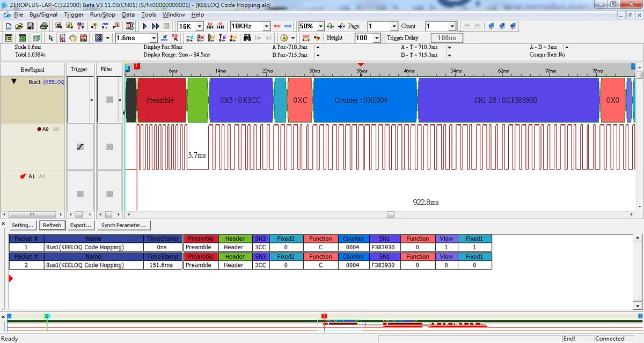Collapse the Bus1 triangle expander
Screen dimensions: 644x343
pyautogui.click(x=14, y=81)
